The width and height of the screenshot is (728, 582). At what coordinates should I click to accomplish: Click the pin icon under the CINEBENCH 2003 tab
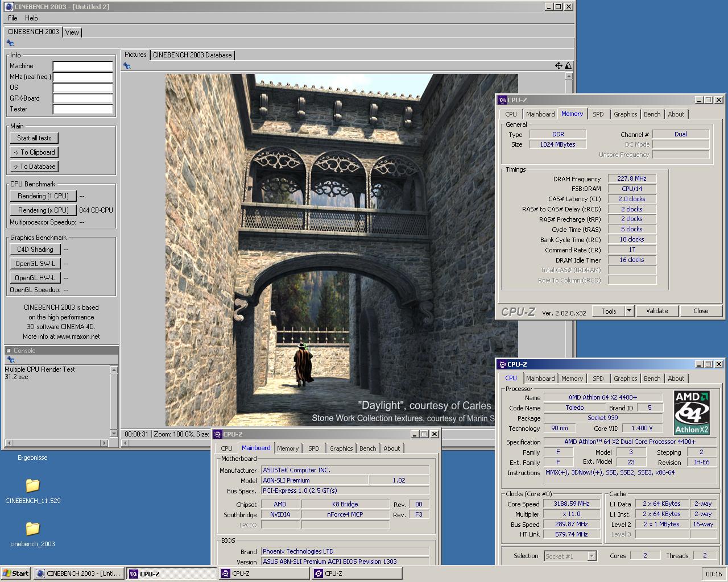pyautogui.click(x=10, y=43)
